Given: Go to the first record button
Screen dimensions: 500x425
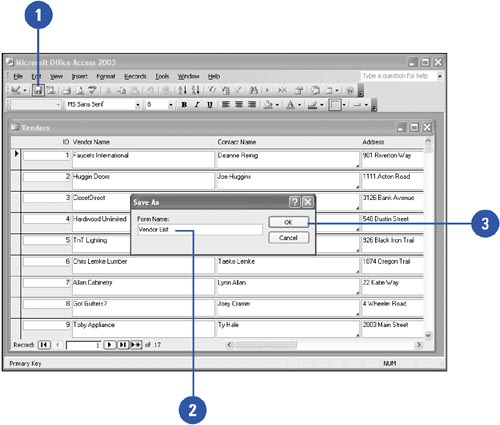Looking at the screenshot, I should (44, 345).
